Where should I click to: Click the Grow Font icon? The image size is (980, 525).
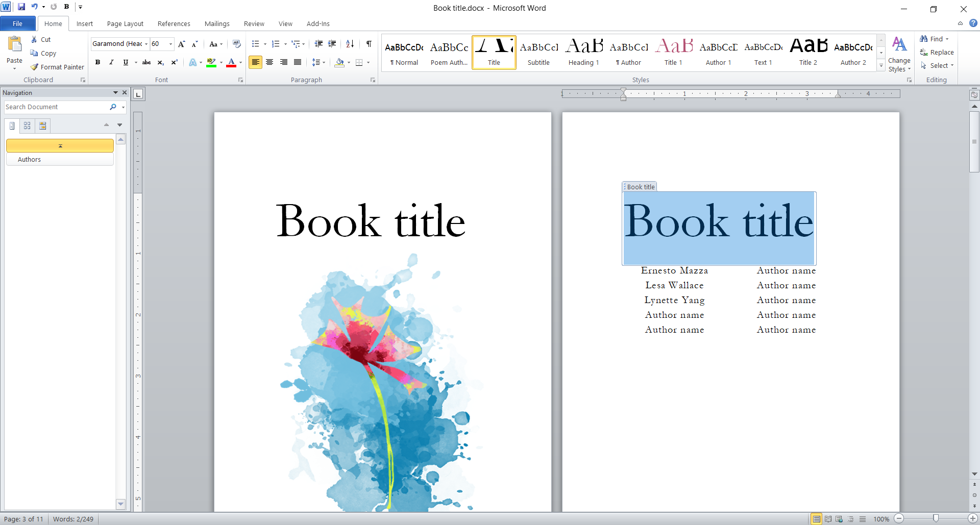tap(181, 44)
